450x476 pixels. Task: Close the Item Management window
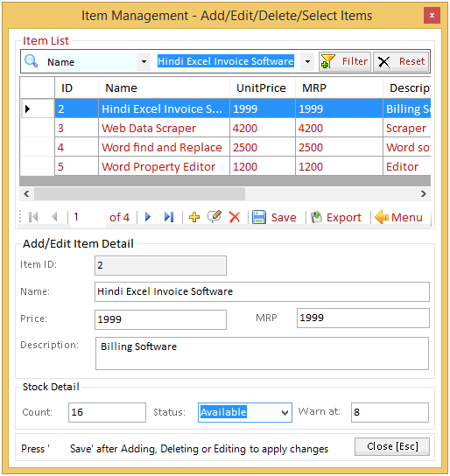point(432,15)
